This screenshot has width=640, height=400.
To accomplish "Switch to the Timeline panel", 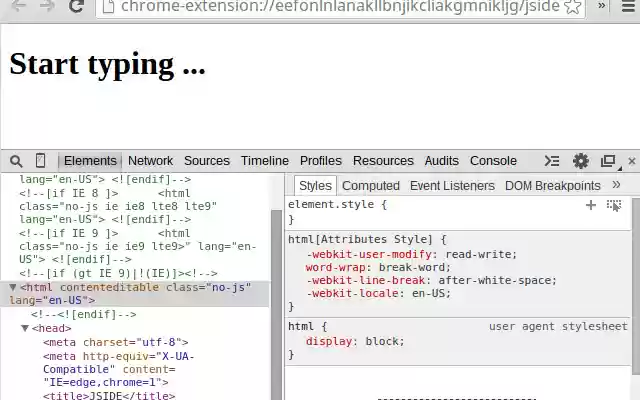I will [x=264, y=161].
